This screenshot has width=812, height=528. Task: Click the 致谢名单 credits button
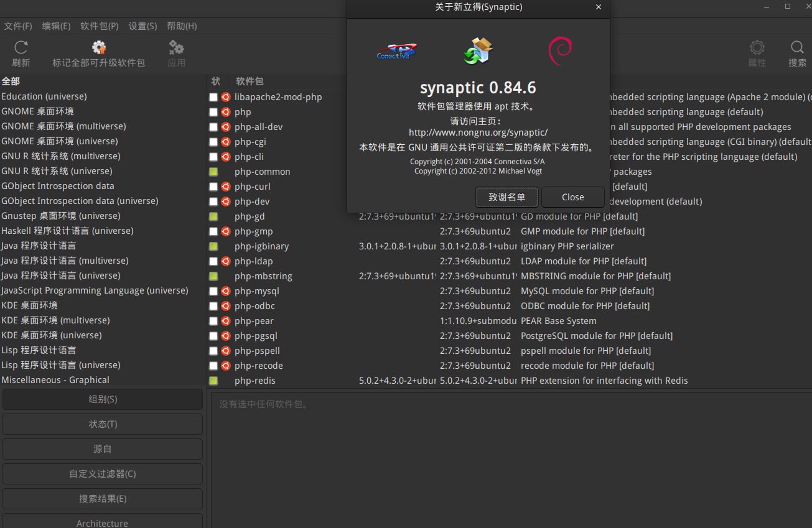507,197
